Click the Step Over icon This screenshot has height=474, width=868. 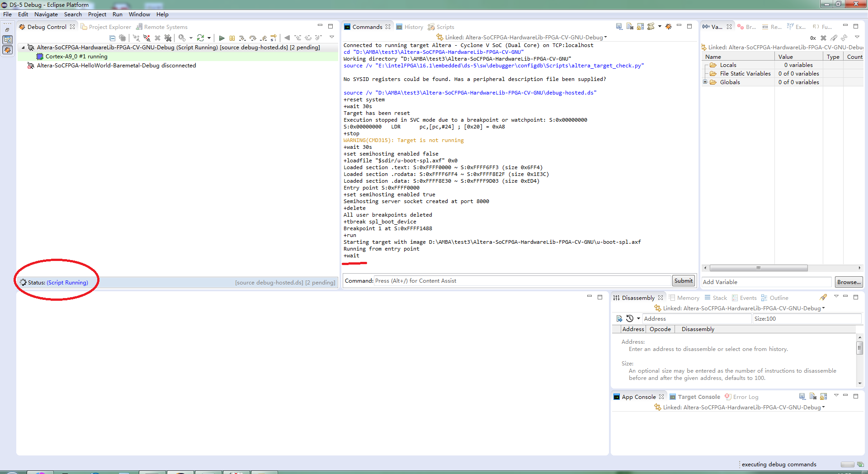click(253, 38)
